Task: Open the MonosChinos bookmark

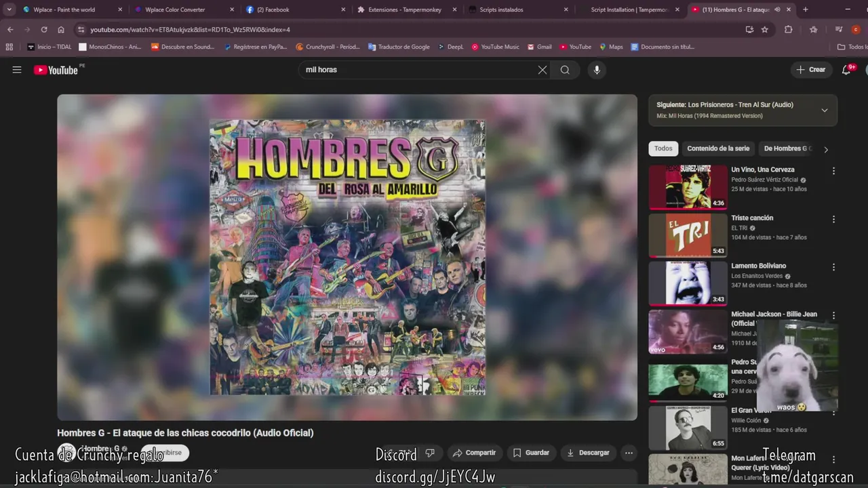Action: [111, 47]
